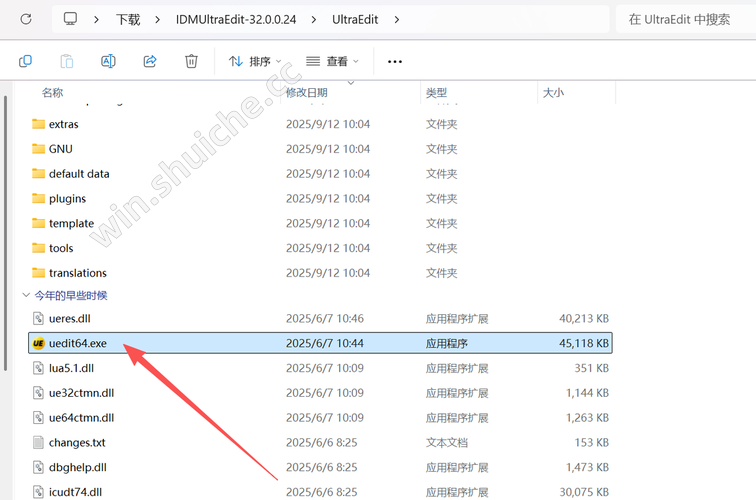Expand chevron after IDMUltraEdit-32.0.0.24 breadcrumb
Screen dimensions: 756x500
pyautogui.click(x=314, y=20)
